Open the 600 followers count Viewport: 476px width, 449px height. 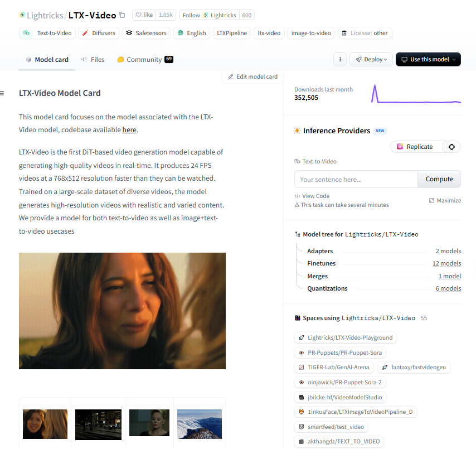coord(247,15)
